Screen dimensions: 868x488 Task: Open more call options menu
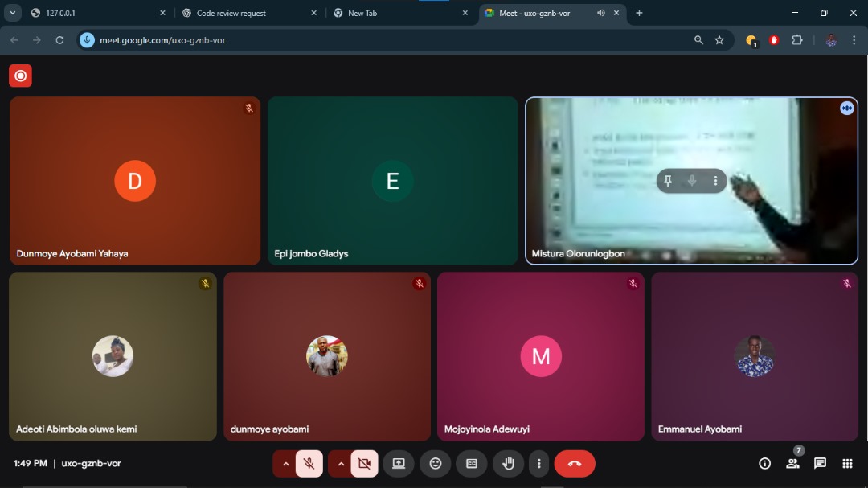pyautogui.click(x=538, y=464)
